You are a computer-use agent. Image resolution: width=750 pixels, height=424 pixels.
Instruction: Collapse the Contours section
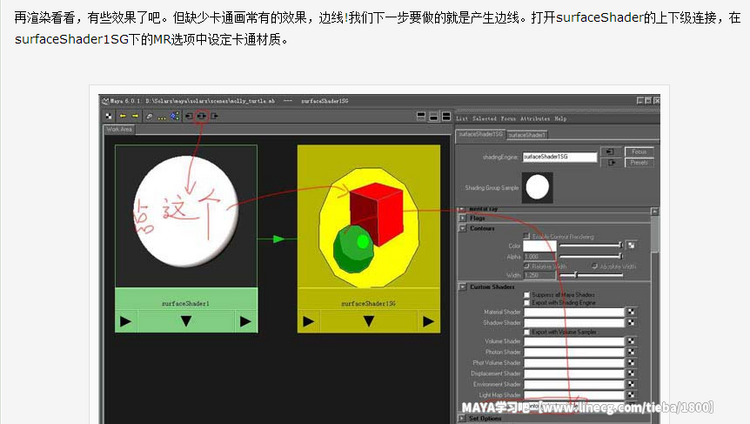point(463,229)
